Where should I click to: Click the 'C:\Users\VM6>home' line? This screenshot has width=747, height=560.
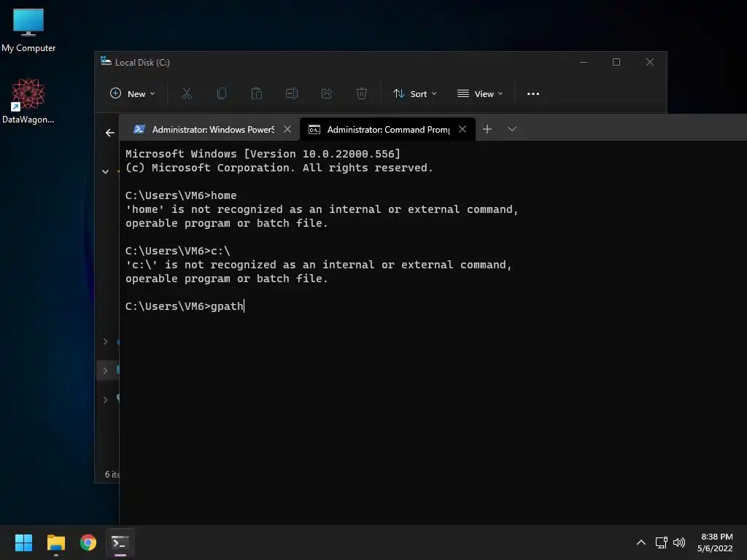coord(181,195)
